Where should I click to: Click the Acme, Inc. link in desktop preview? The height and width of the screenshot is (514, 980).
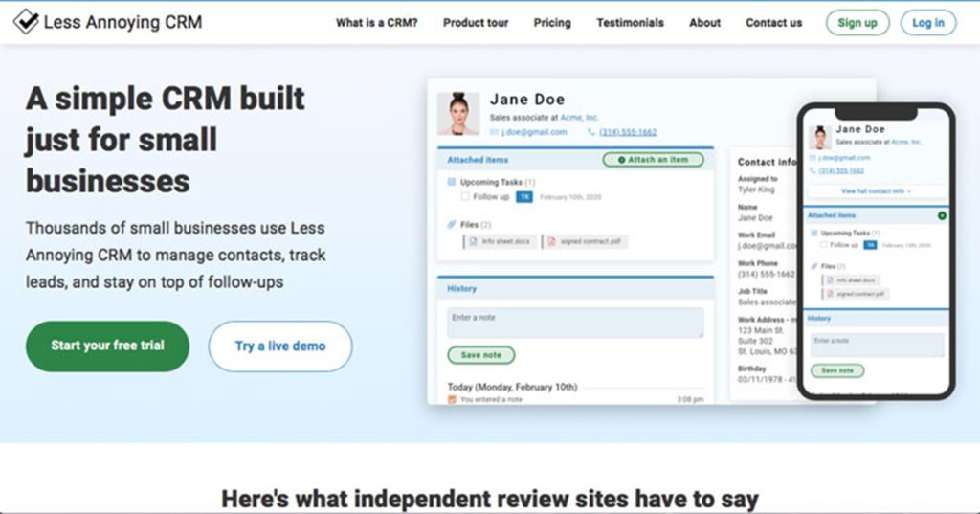(x=579, y=118)
